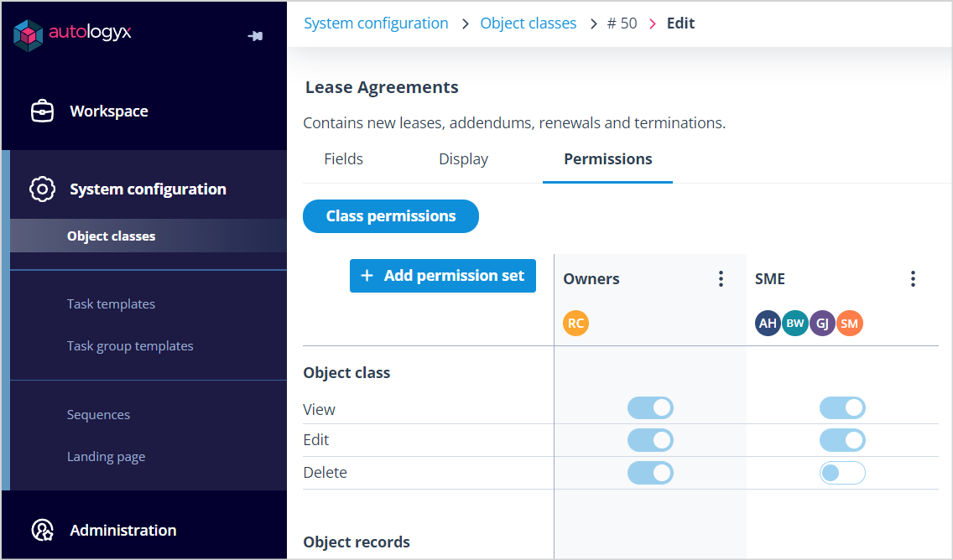953x560 pixels.
Task: Click the lease description text
Action: (x=514, y=123)
